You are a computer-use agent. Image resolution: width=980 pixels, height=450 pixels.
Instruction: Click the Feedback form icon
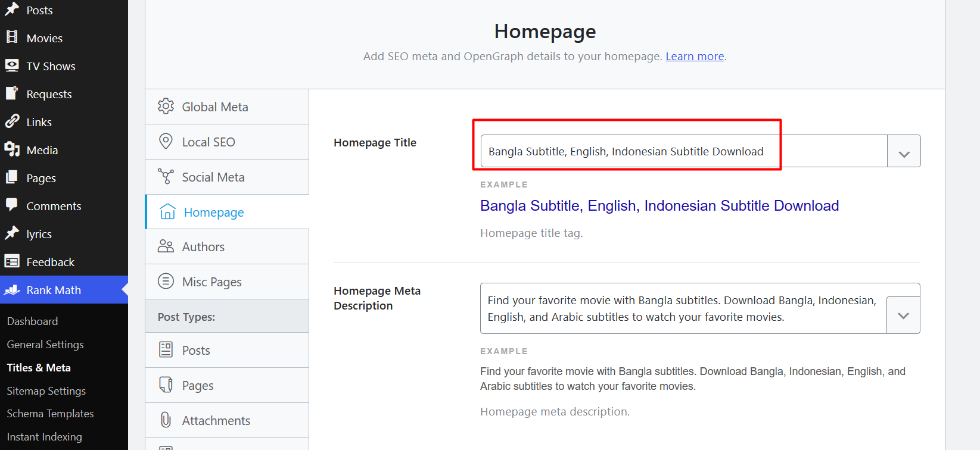[12, 261]
